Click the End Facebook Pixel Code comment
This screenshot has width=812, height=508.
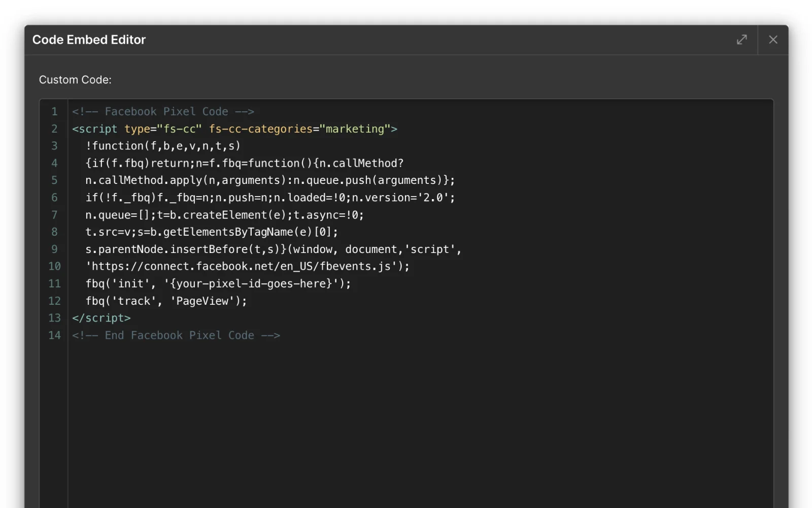[x=176, y=335]
